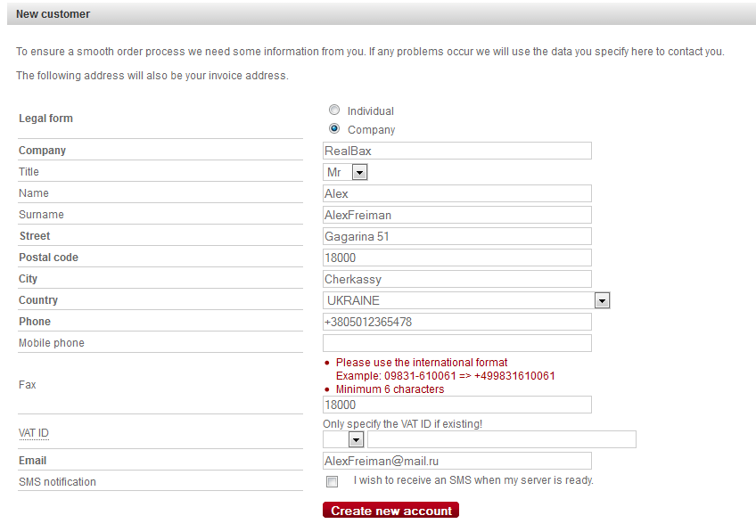Click the City field containing Cherkassy
The image size is (756, 532).
click(457, 279)
